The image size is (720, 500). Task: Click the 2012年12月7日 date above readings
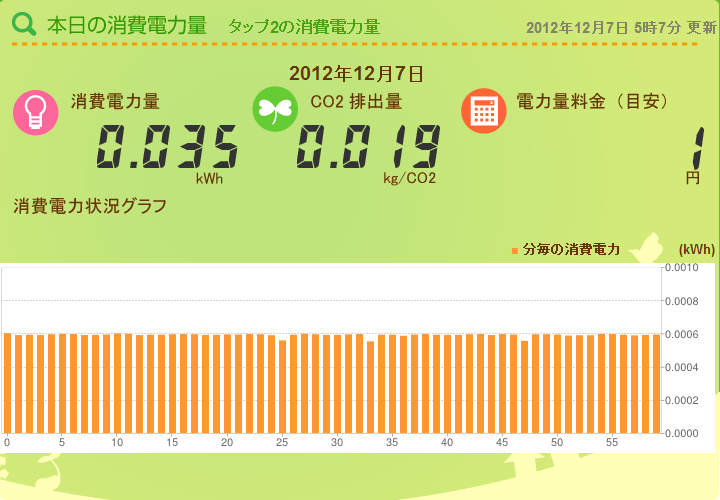click(356, 74)
